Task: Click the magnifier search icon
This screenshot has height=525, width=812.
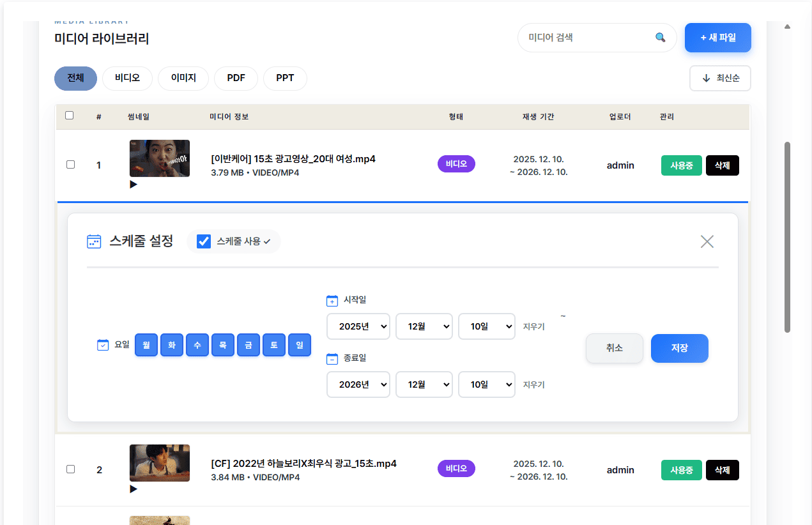Action: 660,38
